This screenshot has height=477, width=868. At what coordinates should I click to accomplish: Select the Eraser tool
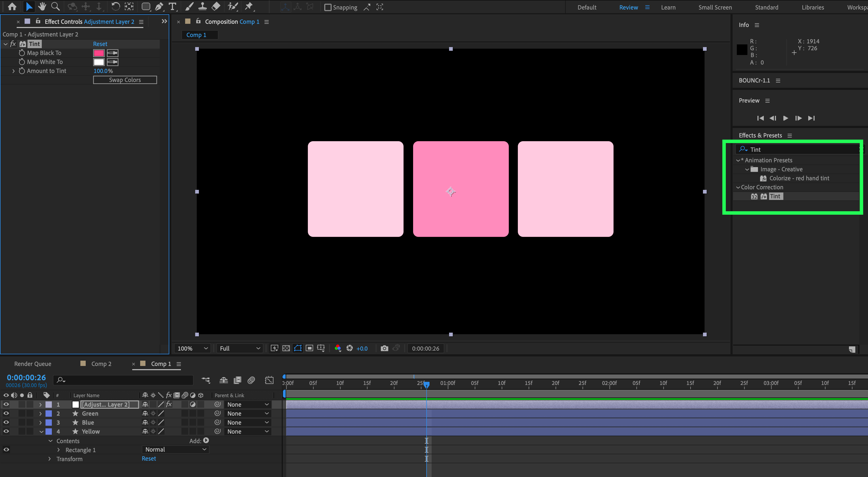tap(216, 6)
